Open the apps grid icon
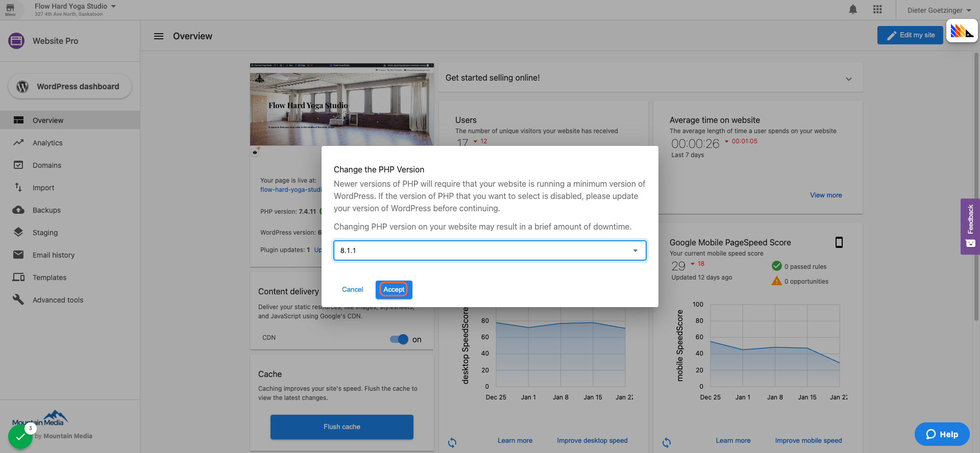980x453 pixels. click(877, 10)
